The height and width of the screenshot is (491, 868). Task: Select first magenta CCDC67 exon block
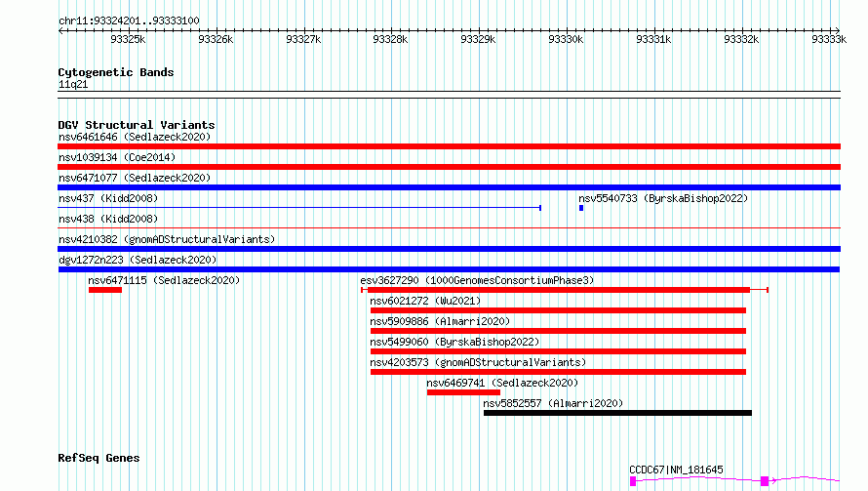633,481
